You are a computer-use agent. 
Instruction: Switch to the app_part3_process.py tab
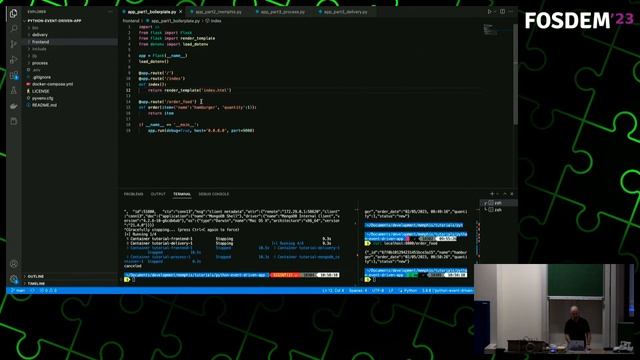point(282,12)
